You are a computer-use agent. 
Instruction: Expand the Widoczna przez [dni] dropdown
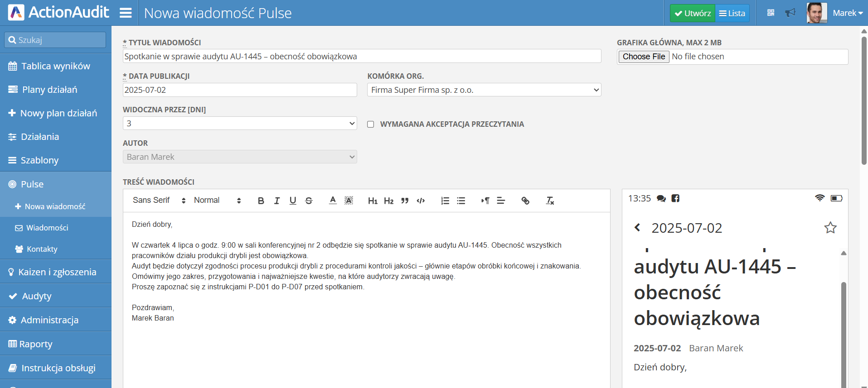pos(240,123)
